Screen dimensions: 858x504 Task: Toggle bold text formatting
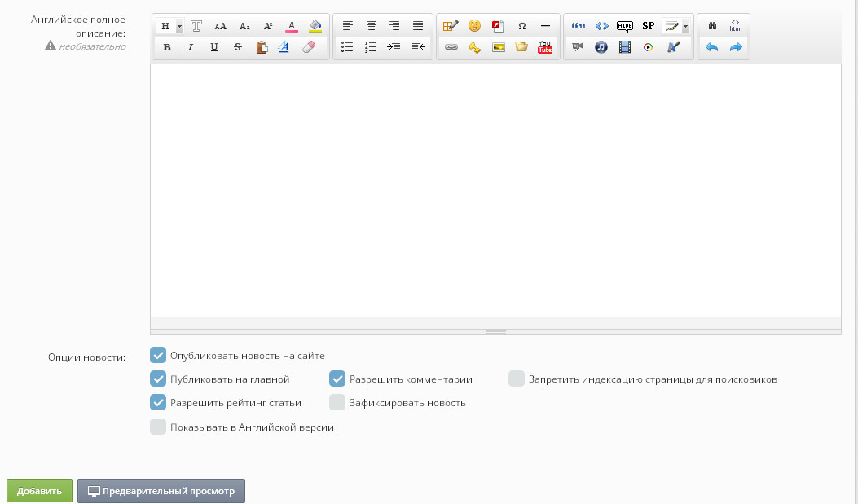pos(167,47)
